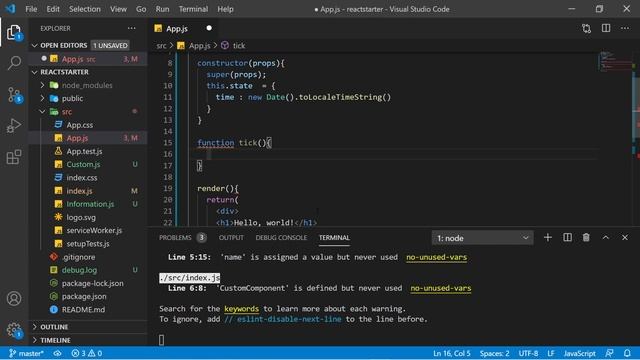This screenshot has width=640, height=360.
Task: Maximize the panel size with up chevron
Action: (606, 238)
